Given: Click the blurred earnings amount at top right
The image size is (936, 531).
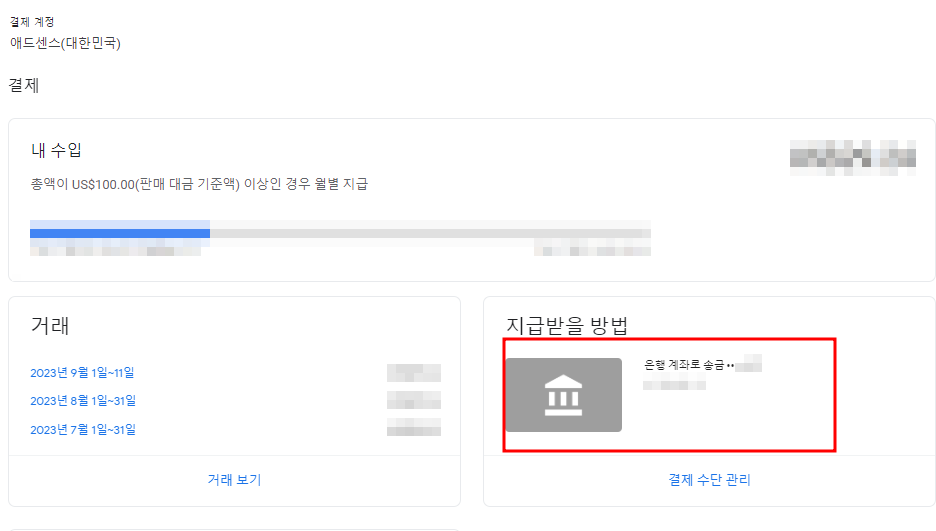Looking at the screenshot, I should [852, 158].
